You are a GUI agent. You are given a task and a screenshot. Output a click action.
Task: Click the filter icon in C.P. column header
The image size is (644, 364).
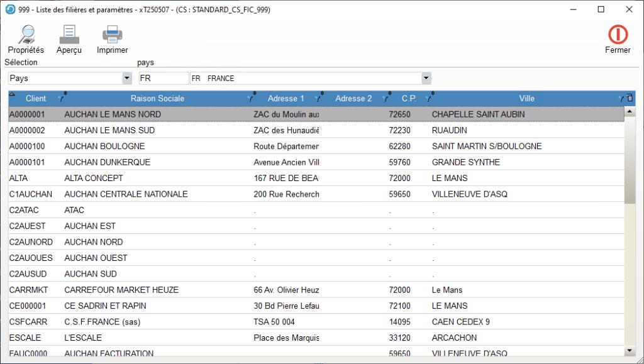coord(429,99)
